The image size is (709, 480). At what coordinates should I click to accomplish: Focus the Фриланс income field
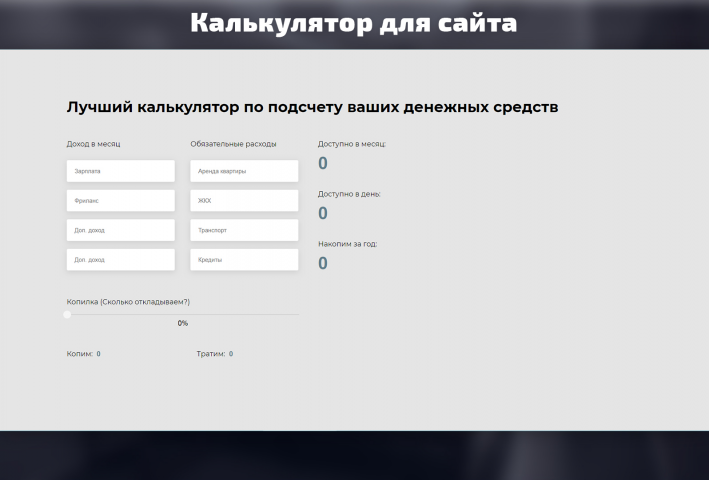121,201
